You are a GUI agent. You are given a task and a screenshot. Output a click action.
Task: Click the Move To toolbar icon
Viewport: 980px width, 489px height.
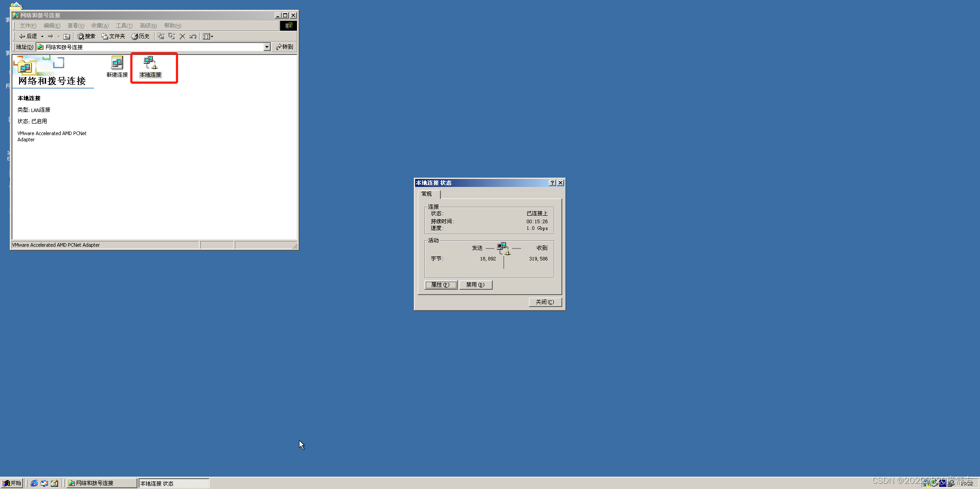(x=161, y=36)
